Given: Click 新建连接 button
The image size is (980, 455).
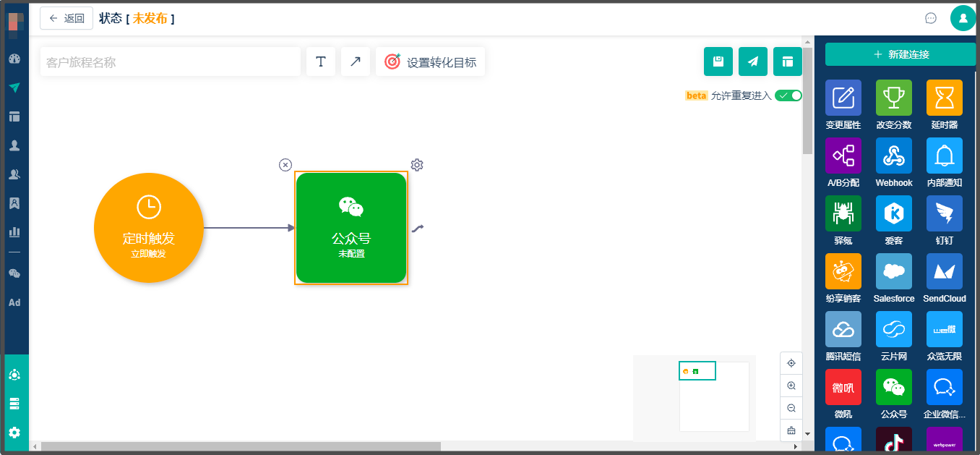Looking at the screenshot, I should [x=901, y=54].
